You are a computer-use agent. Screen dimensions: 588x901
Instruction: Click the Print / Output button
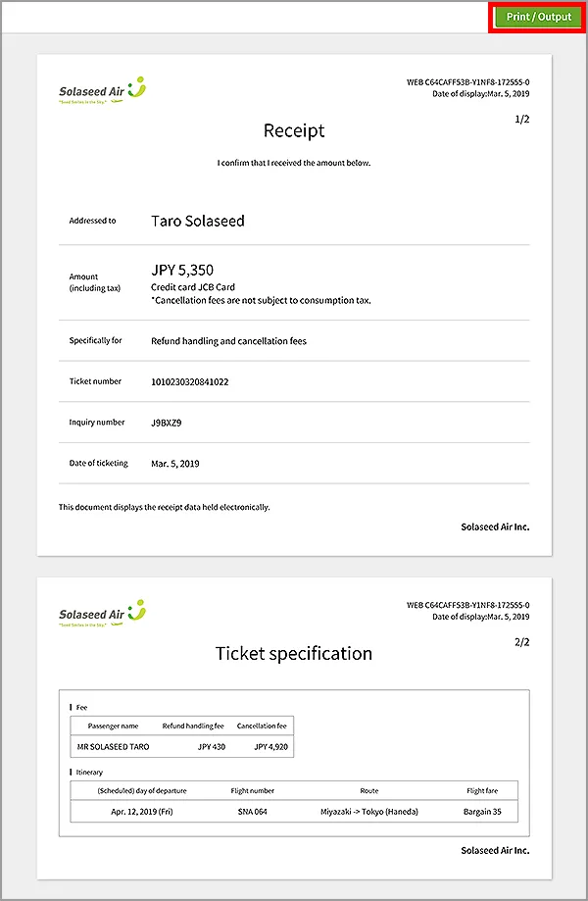tap(538, 17)
